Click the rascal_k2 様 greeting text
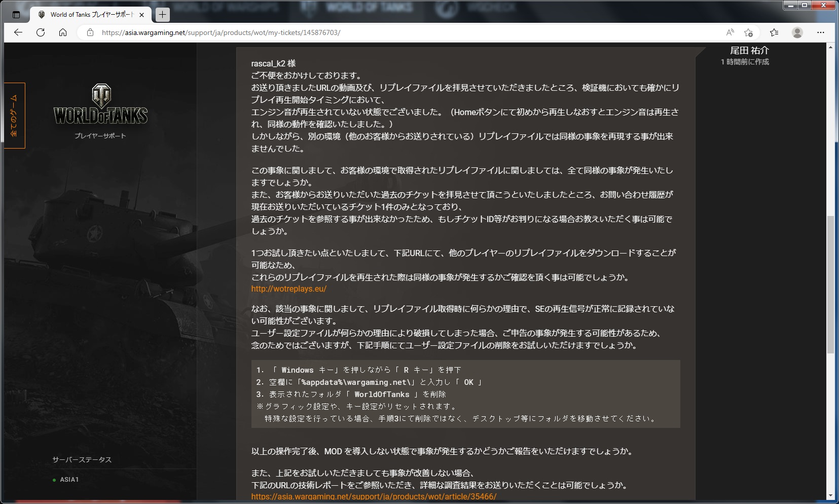The height and width of the screenshot is (504, 839). [x=273, y=63]
